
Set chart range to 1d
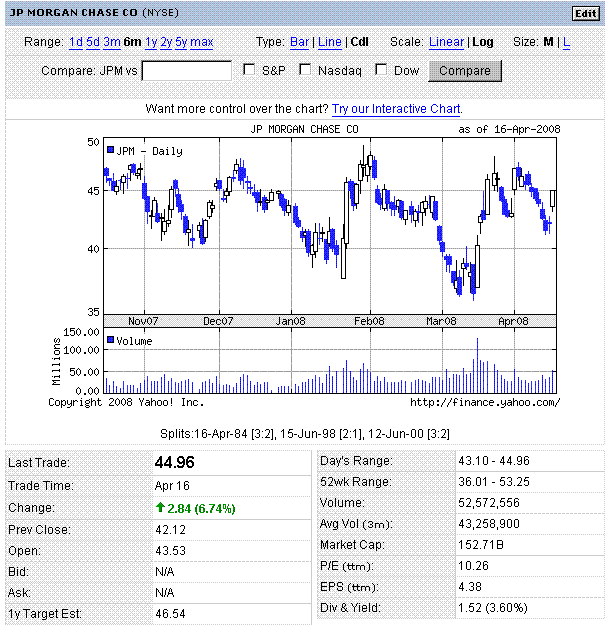click(x=76, y=42)
